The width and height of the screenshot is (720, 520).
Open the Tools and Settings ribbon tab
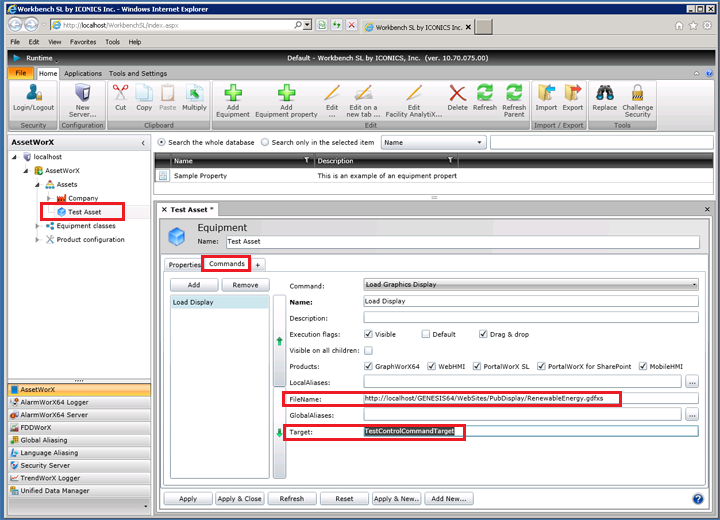pyautogui.click(x=138, y=73)
